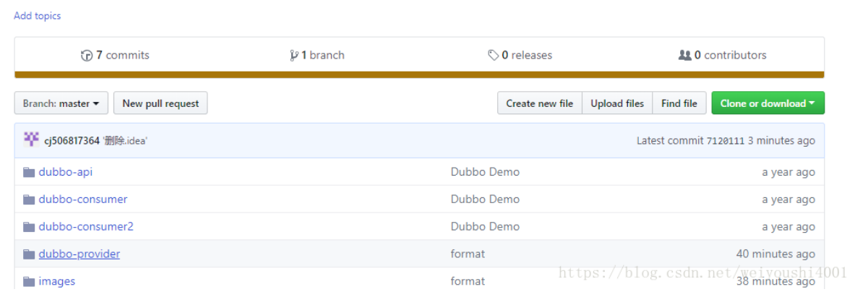Screen dimensions: 868x305
Task: Open the dubbo-provider folder link
Action: pyautogui.click(x=80, y=254)
